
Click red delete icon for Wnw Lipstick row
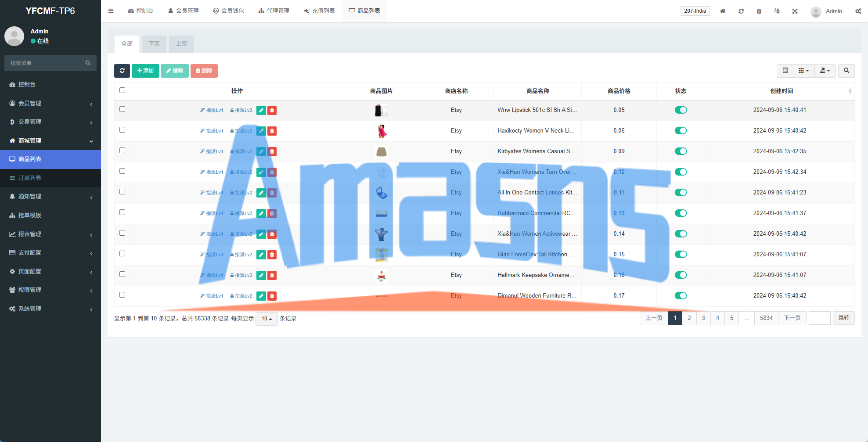[272, 111]
